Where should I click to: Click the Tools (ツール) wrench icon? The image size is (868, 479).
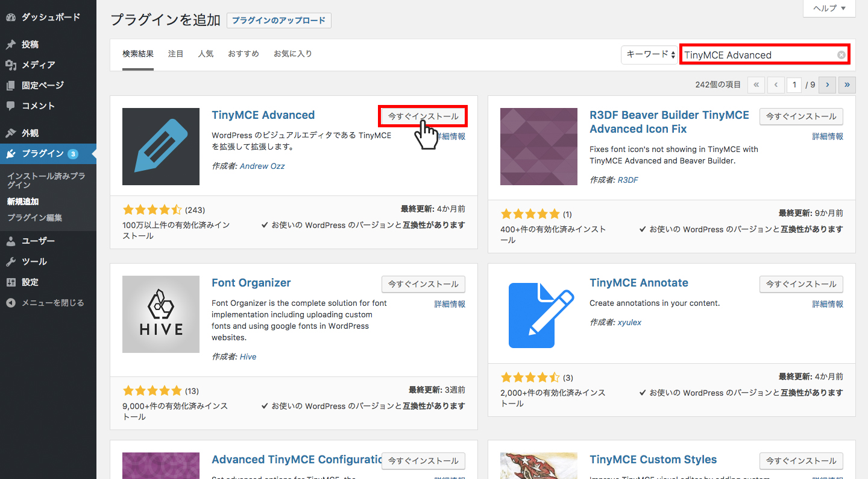11,262
